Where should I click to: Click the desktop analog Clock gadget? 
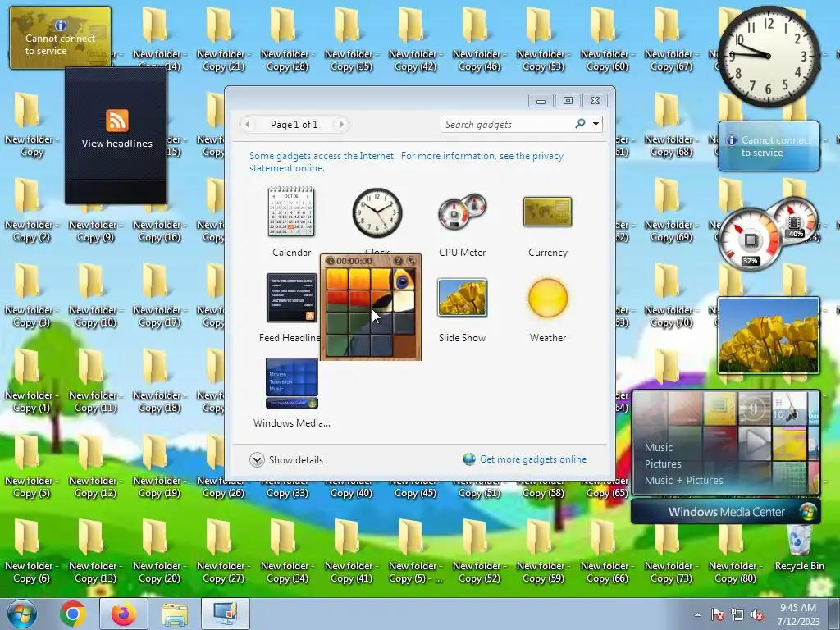tap(769, 57)
